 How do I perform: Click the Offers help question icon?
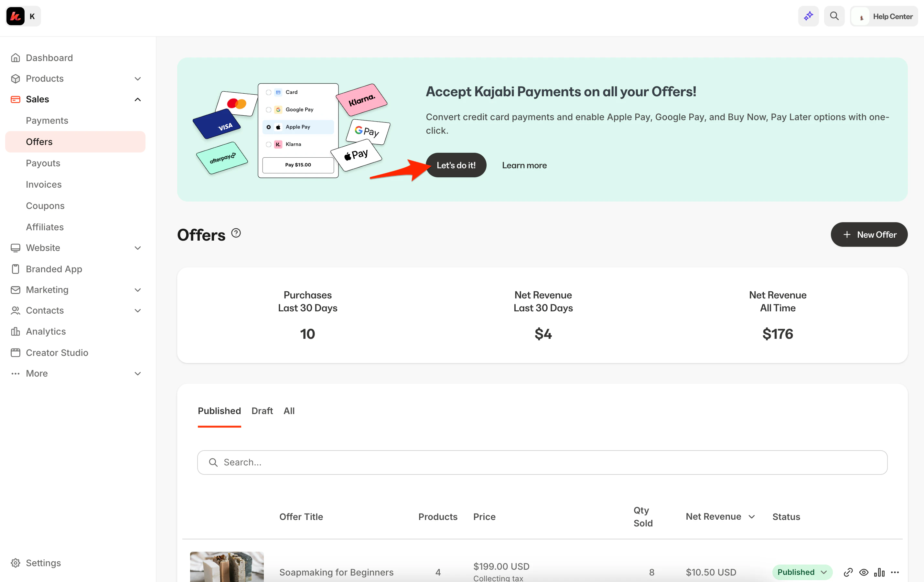pyautogui.click(x=236, y=233)
